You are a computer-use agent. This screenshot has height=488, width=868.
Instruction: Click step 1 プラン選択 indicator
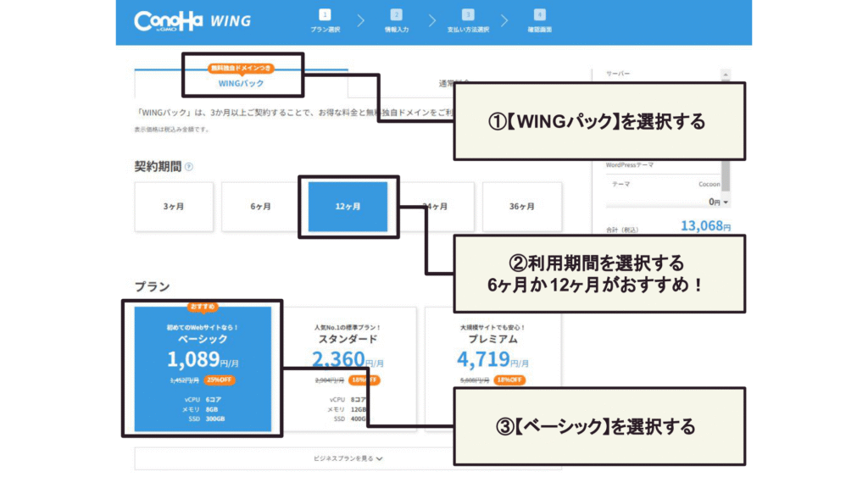[x=325, y=22]
